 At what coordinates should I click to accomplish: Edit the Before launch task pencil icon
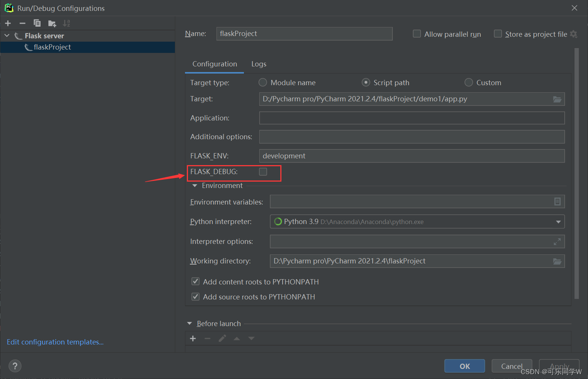(222, 338)
